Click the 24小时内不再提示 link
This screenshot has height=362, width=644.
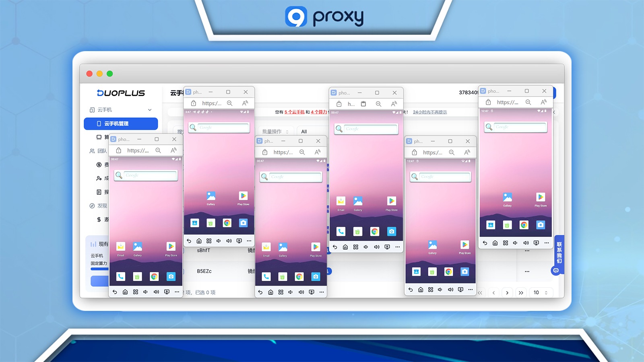tap(430, 112)
